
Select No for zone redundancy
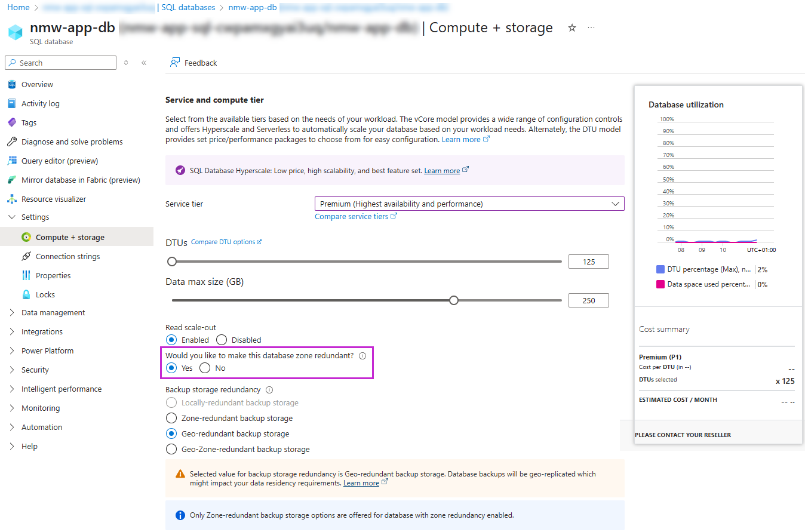tap(204, 368)
